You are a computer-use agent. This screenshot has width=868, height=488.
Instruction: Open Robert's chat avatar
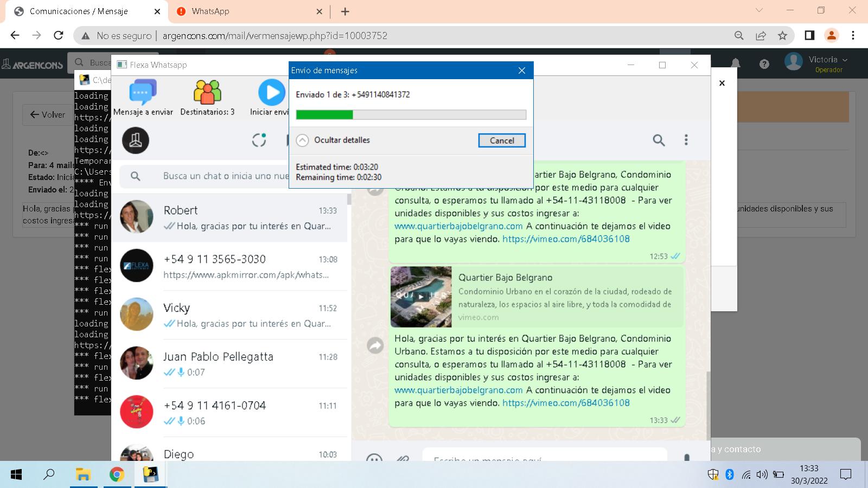pyautogui.click(x=136, y=217)
